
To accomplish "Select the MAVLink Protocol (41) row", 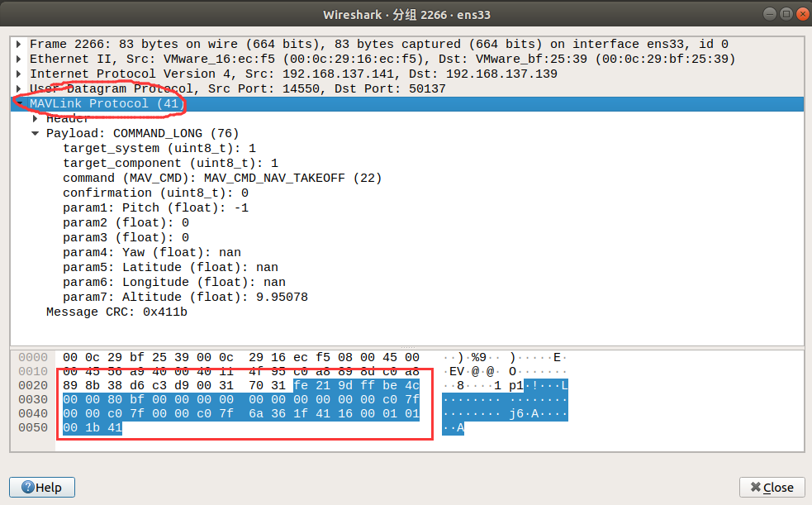I will tap(407, 103).
